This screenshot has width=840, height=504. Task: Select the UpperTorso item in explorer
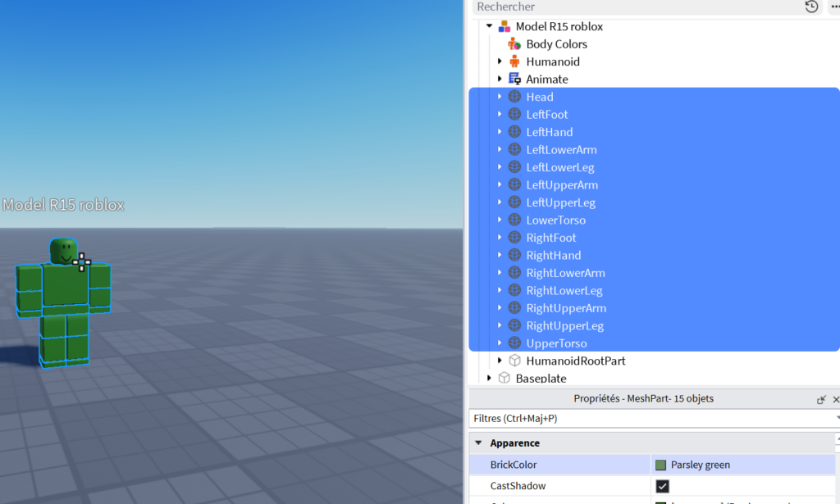click(556, 343)
